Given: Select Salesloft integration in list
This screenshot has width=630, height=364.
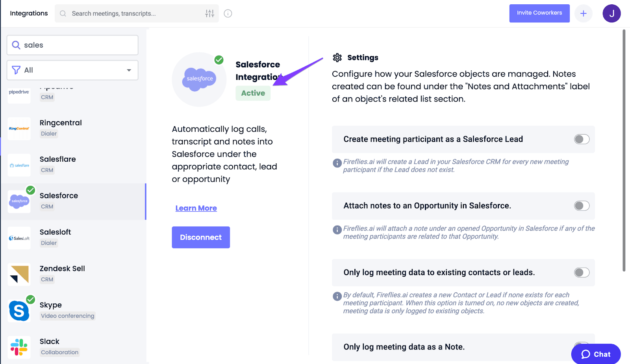Looking at the screenshot, I should (x=73, y=238).
